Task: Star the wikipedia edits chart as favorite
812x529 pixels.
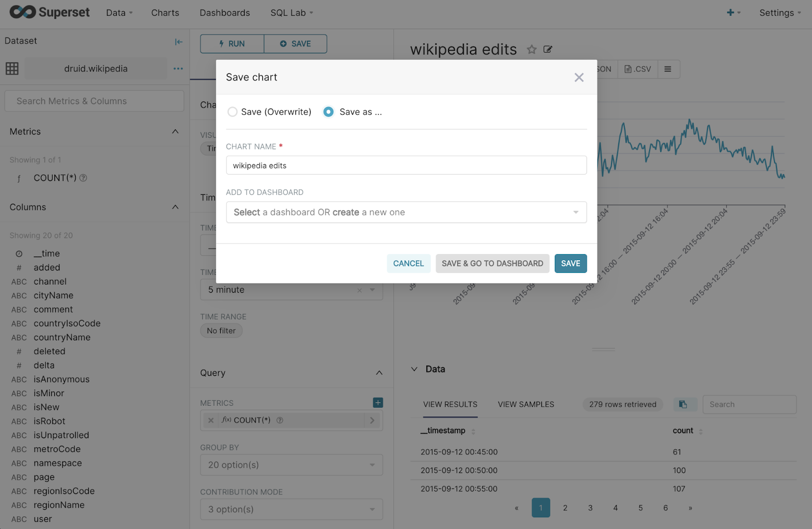Action: 531,50
